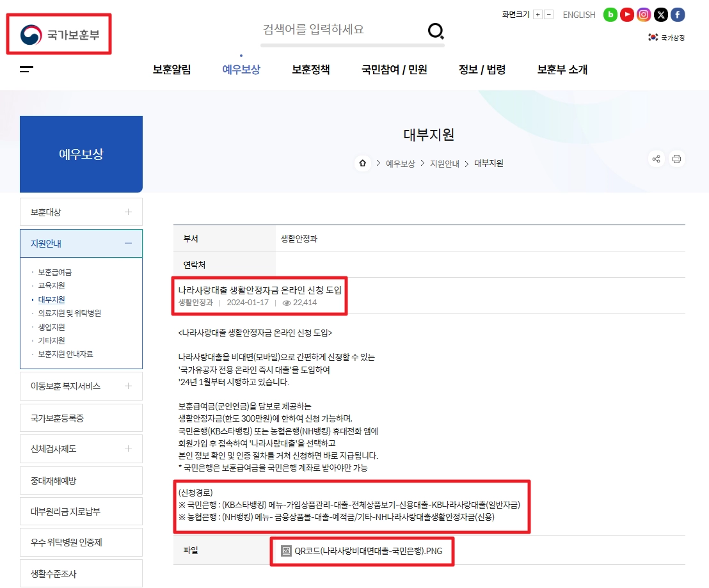Viewport: 709px width, 588px height.
Task: Open 국가보훈등록증 sidebar item
Action: 81,418
